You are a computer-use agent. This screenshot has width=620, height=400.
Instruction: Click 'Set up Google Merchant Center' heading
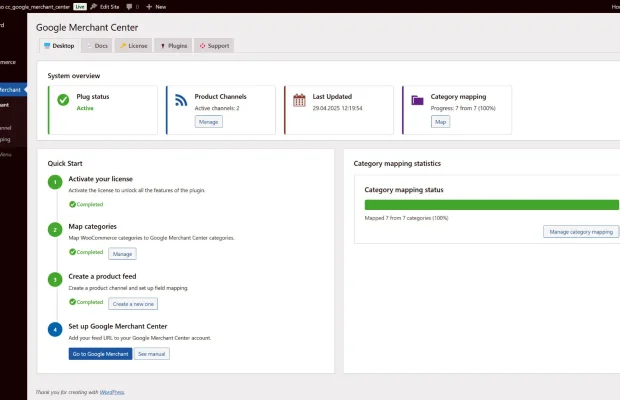pyautogui.click(x=118, y=326)
